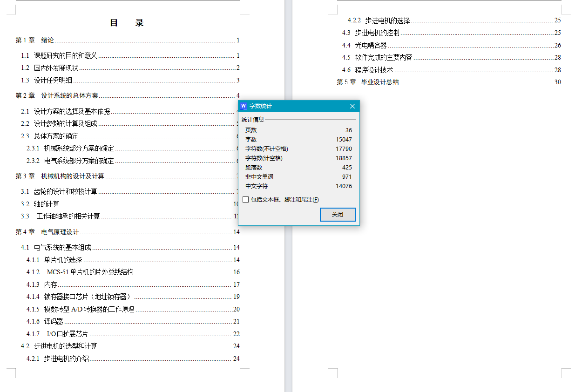Jump to 4.2 步进电机的选型和计算
Viewport: 582px width, 392px height.
(x=130, y=346)
